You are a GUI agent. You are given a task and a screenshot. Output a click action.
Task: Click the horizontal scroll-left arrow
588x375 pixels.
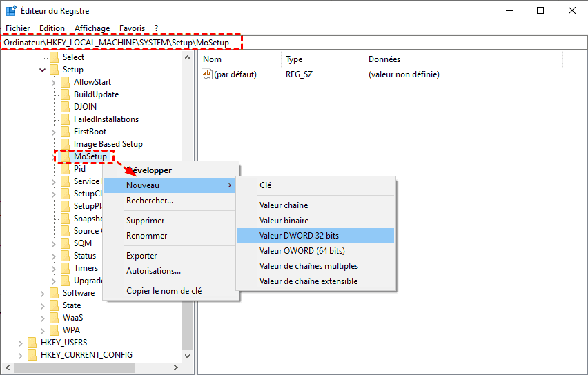tap(8, 368)
